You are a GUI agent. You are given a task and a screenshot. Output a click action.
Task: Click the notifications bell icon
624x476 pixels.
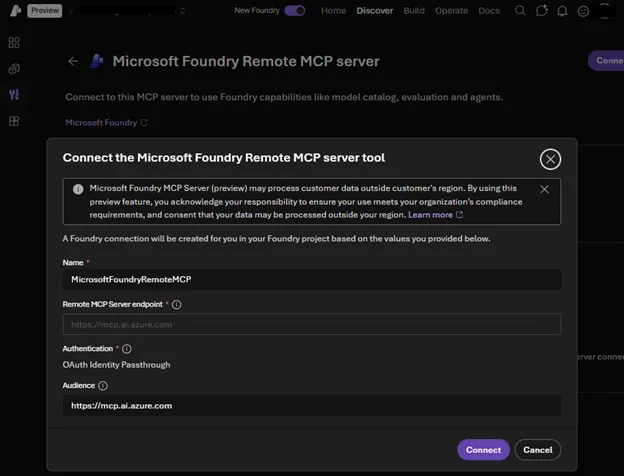pyautogui.click(x=563, y=11)
